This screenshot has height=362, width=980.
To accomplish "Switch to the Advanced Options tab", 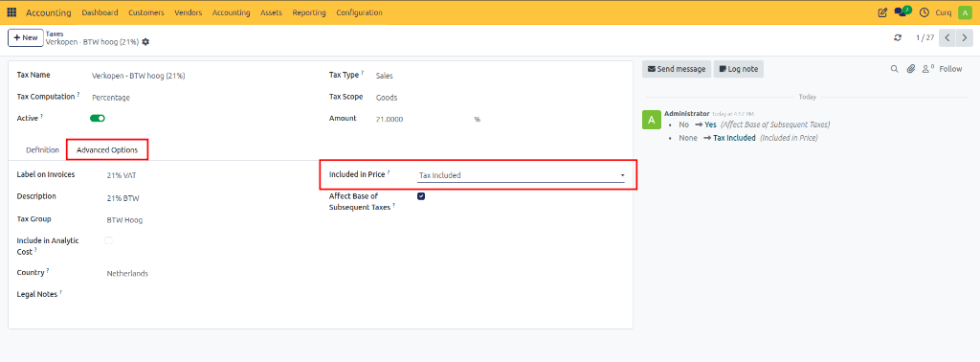I will click(107, 150).
